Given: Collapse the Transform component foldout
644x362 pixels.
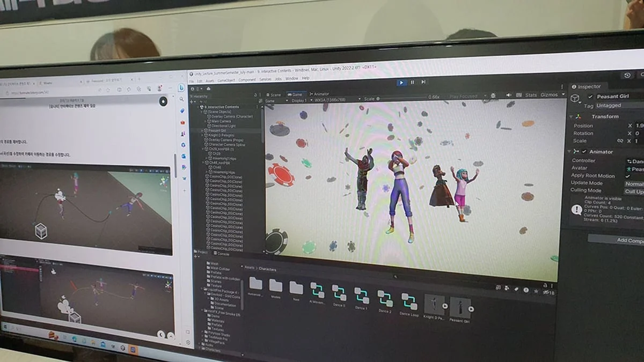Looking at the screenshot, I should pos(572,116).
